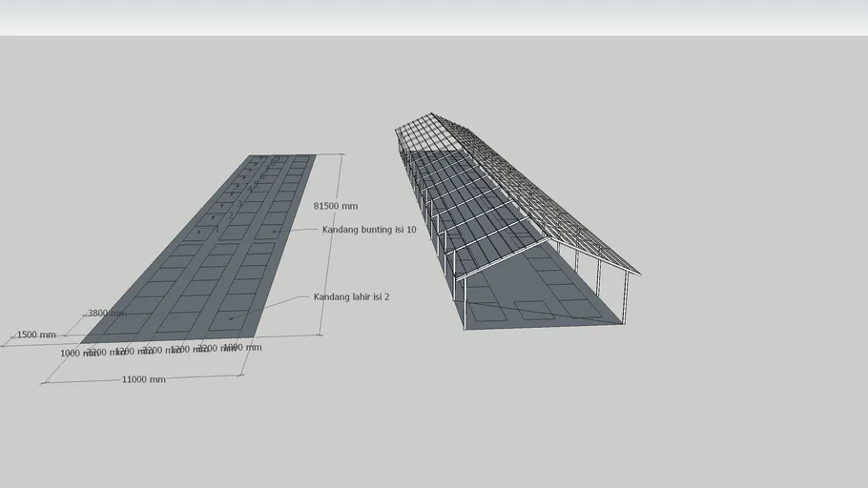Click the 3800 mm dimension label
This screenshot has height=488, width=868.
[x=106, y=313]
